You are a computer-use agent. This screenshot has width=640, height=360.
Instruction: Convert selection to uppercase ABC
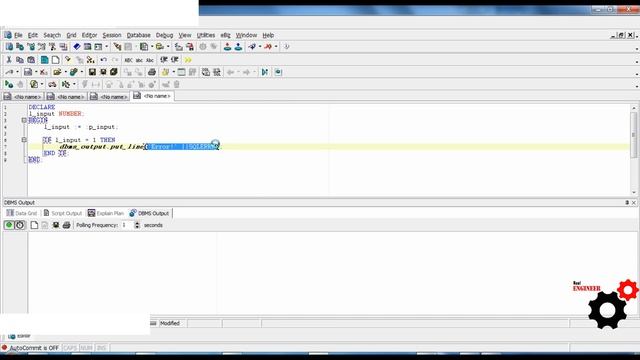tap(129, 60)
